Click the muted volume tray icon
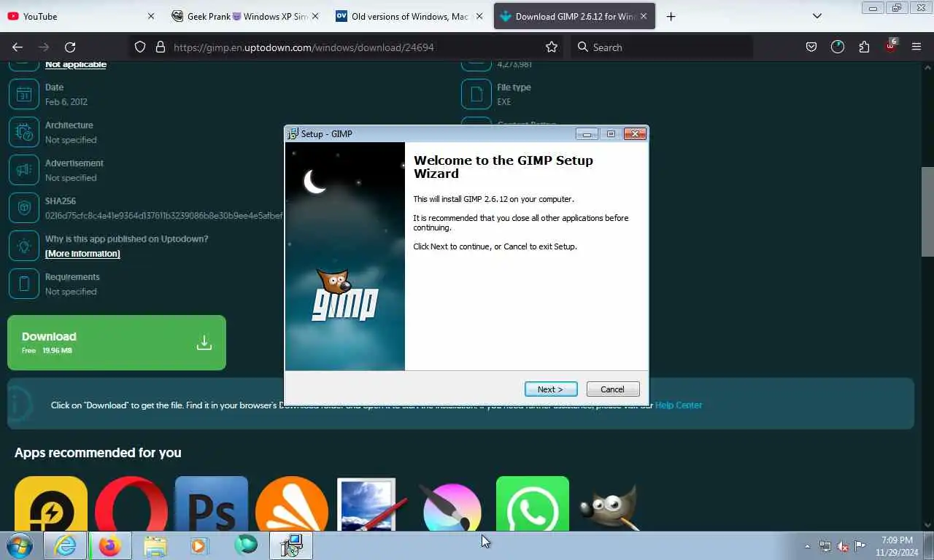 pyautogui.click(x=843, y=546)
